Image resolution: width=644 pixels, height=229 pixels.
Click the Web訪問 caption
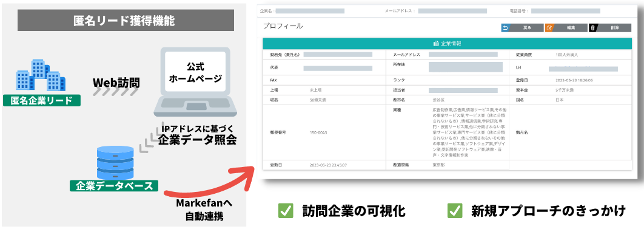click(116, 83)
